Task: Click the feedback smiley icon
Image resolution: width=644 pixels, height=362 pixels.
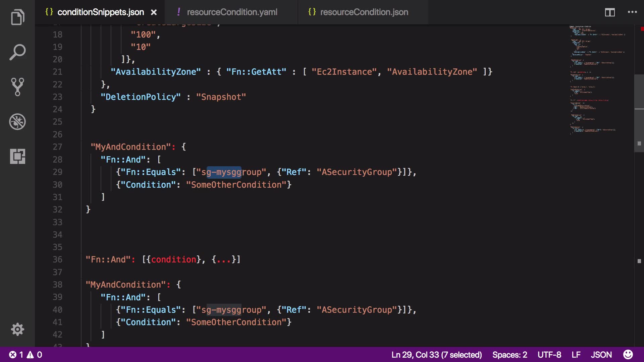Action: pyautogui.click(x=628, y=355)
